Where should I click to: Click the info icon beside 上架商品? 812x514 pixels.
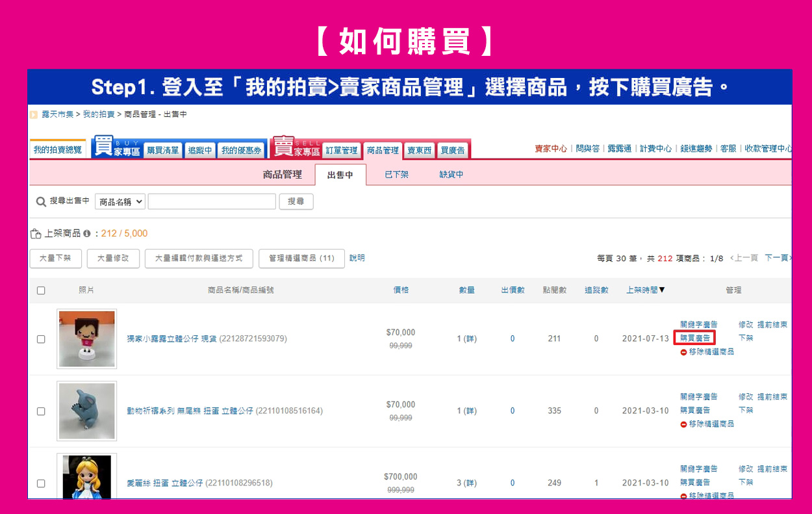point(86,233)
